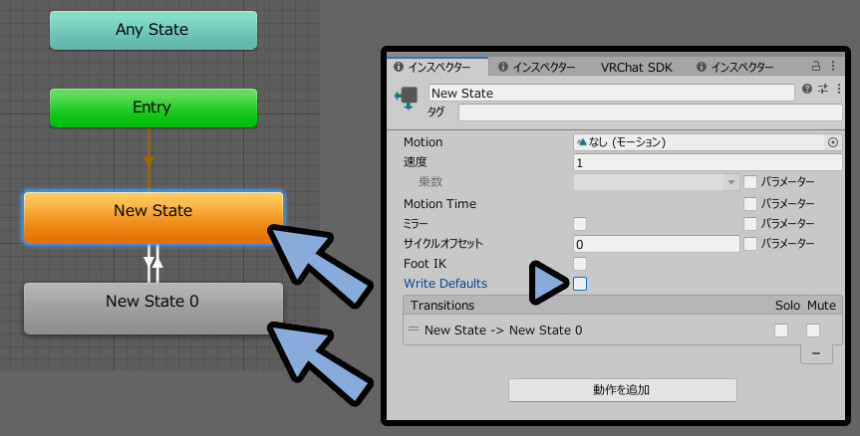Open the VRChat SDK tab
The width and height of the screenshot is (860, 436).
point(636,67)
